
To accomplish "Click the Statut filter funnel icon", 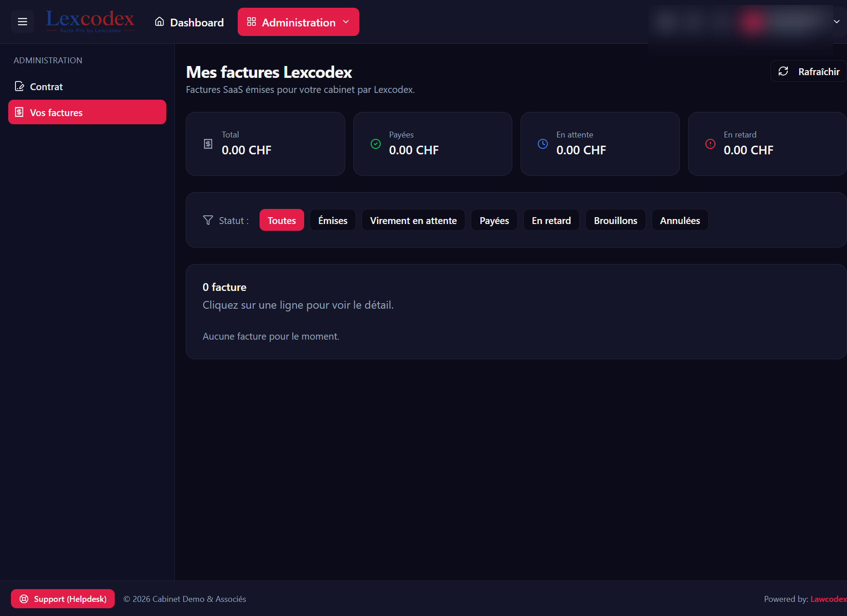I will [208, 220].
